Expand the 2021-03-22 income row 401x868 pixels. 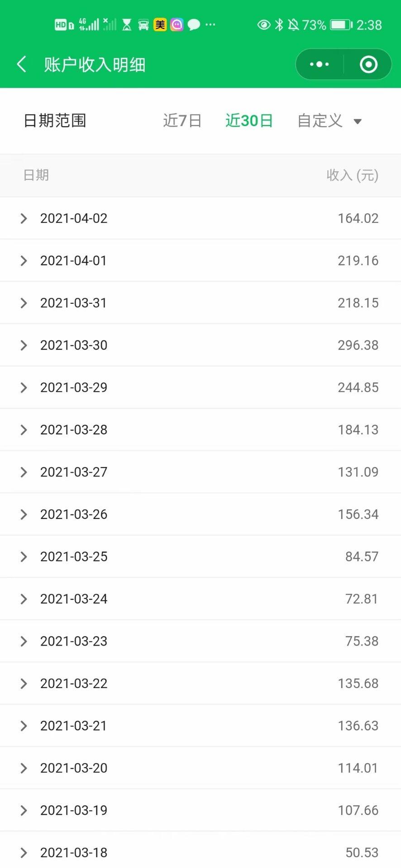(x=200, y=684)
